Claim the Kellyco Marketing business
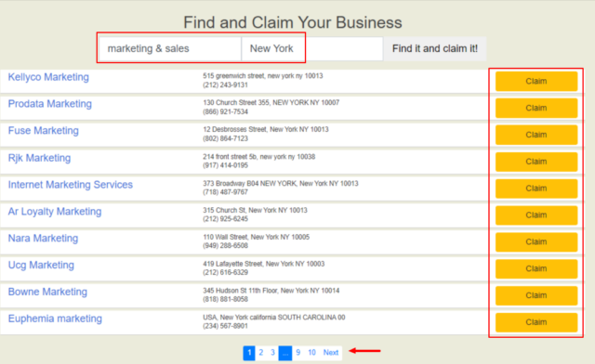The height and width of the screenshot is (364, 595). click(536, 81)
